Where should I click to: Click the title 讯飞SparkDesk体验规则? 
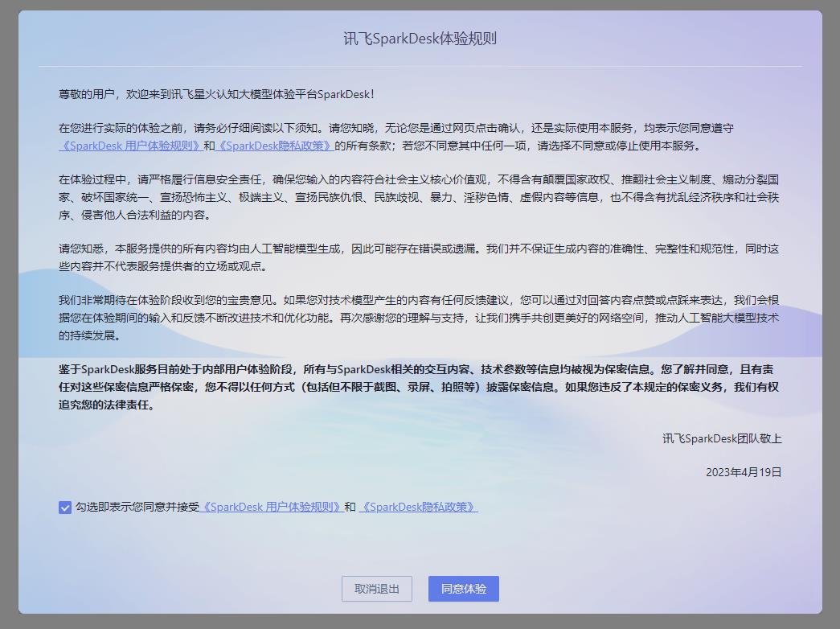tap(420, 39)
